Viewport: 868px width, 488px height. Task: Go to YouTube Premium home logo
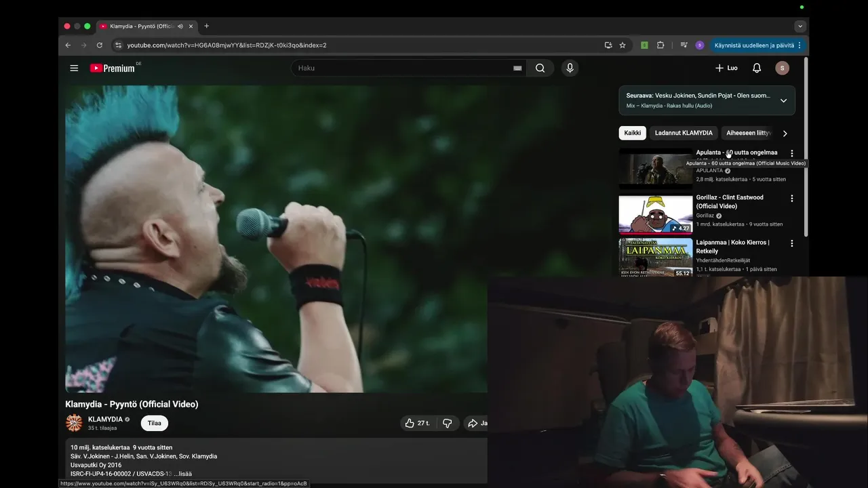(x=113, y=68)
